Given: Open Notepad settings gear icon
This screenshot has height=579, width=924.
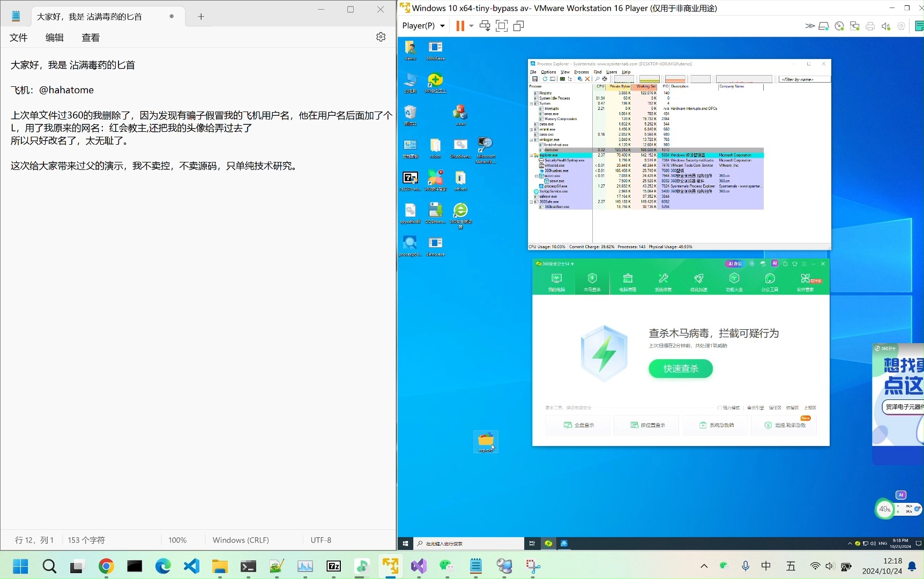Looking at the screenshot, I should point(381,37).
